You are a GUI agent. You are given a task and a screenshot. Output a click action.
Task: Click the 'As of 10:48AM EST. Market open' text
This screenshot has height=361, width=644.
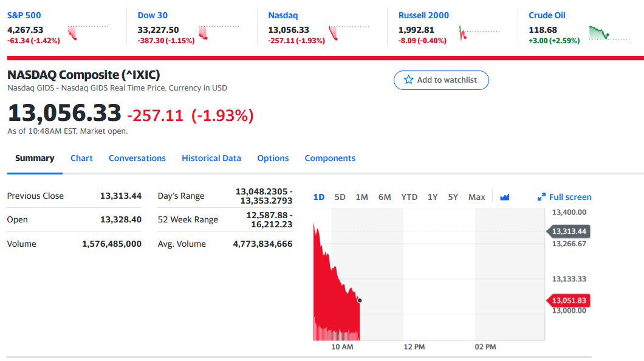(67, 131)
